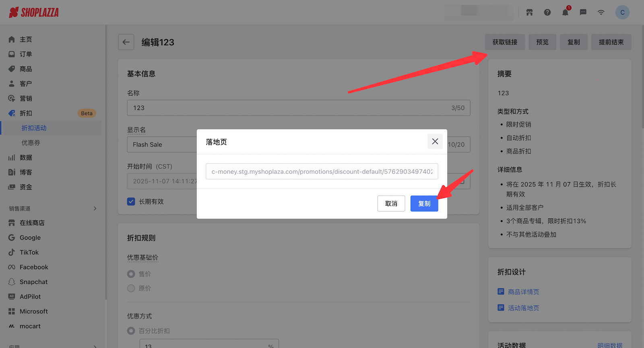Select 折扣活动 in the sidebar

pyautogui.click(x=34, y=128)
